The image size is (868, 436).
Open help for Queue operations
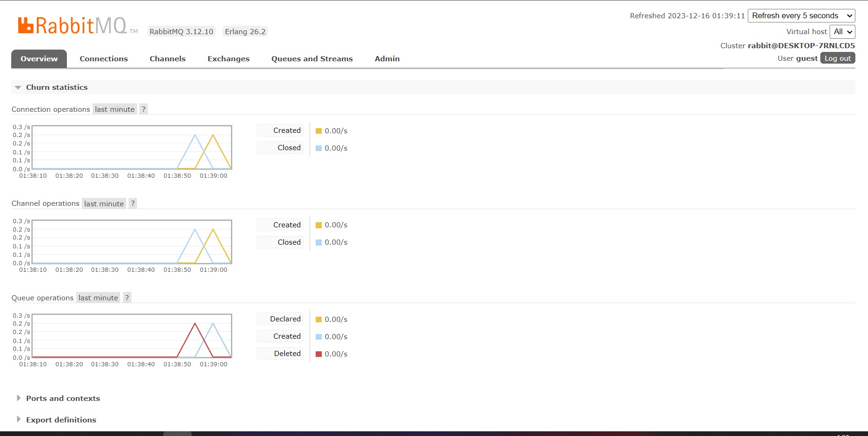[127, 298]
